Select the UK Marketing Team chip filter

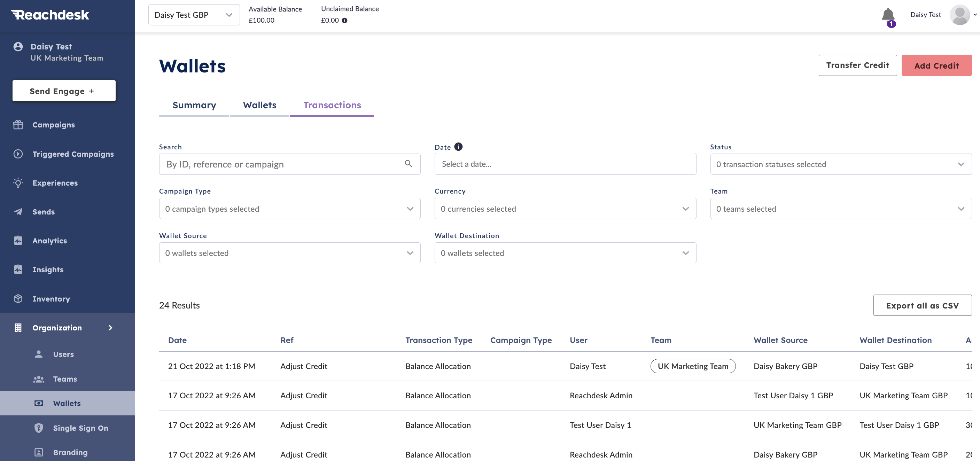pyautogui.click(x=693, y=366)
